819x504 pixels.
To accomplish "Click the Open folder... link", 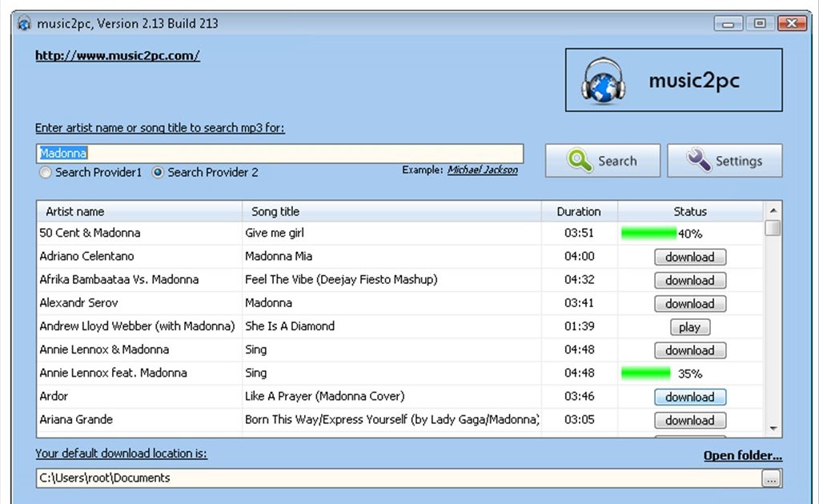I will point(743,455).
